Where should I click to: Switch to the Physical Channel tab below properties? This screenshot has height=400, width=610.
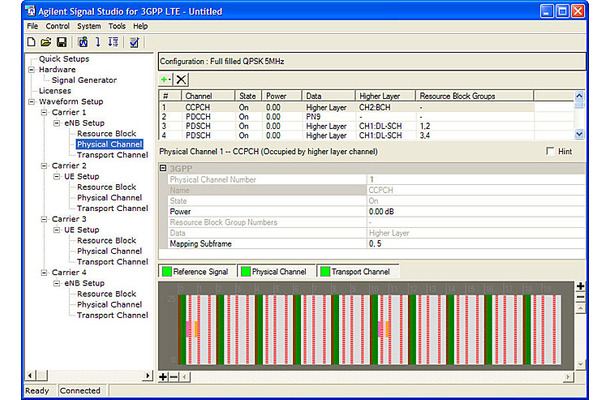point(276,272)
